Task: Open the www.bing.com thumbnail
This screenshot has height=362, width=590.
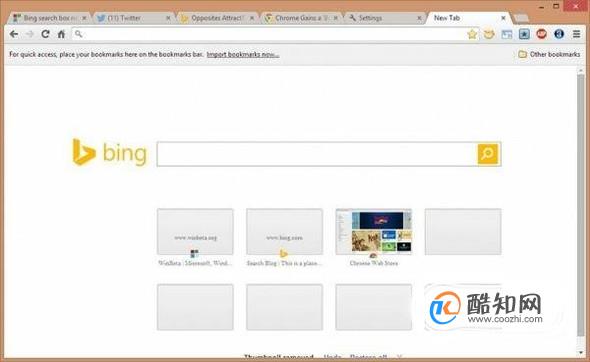Action: click(x=284, y=232)
